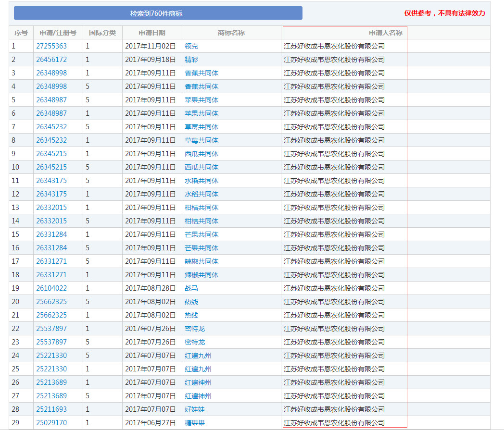Click the red 仅供参考 disclaimer text
Viewport: 504px width, 430px height.
444,13
